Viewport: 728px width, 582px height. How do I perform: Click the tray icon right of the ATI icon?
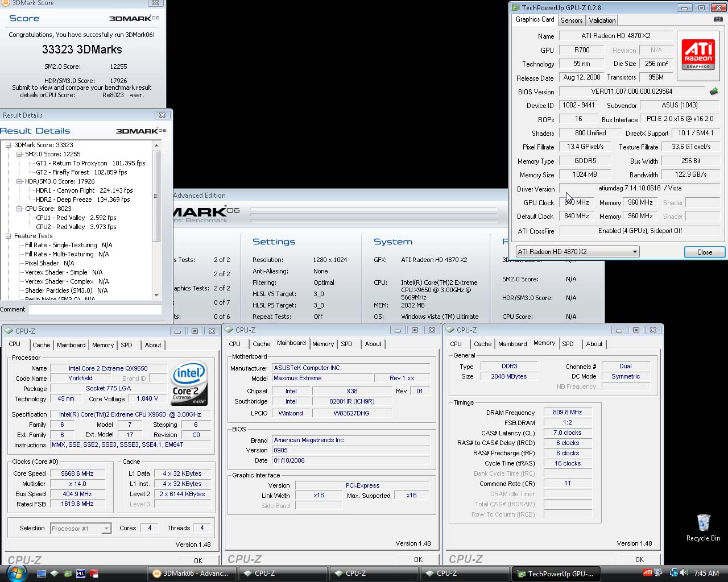[659, 573]
